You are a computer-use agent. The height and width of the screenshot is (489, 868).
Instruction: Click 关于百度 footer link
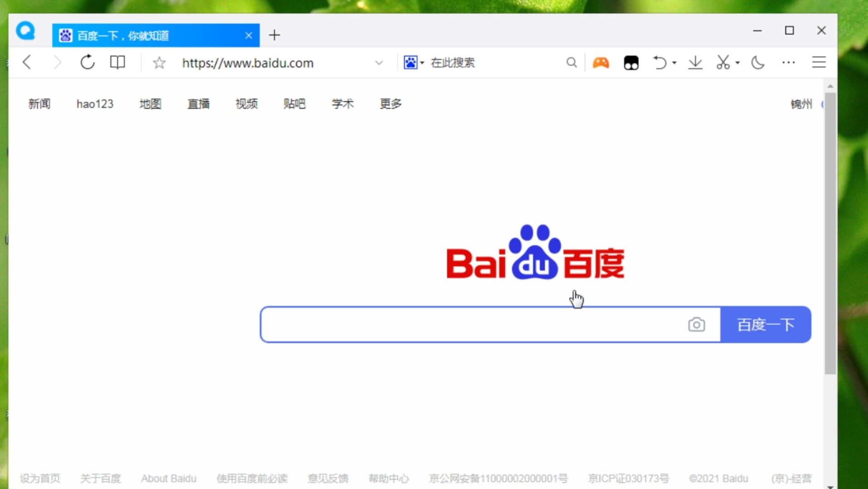[101, 479]
